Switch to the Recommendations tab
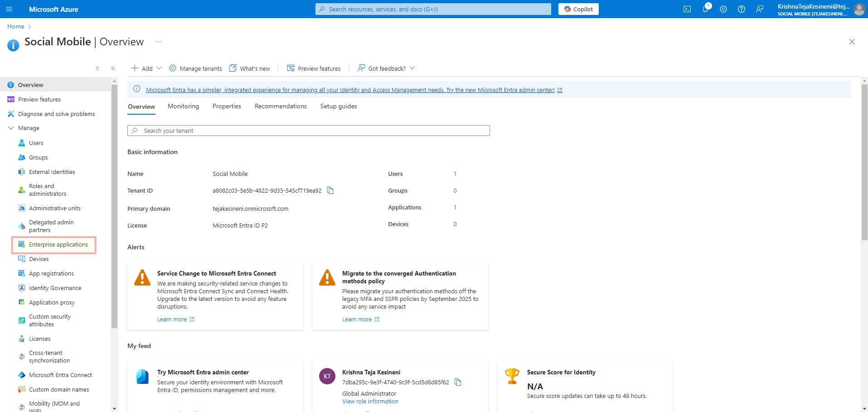Screen dimensions: 868x412 tap(281, 107)
